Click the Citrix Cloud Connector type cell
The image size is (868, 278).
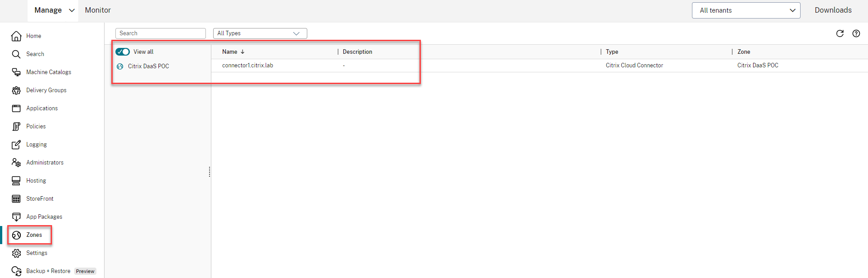click(634, 66)
